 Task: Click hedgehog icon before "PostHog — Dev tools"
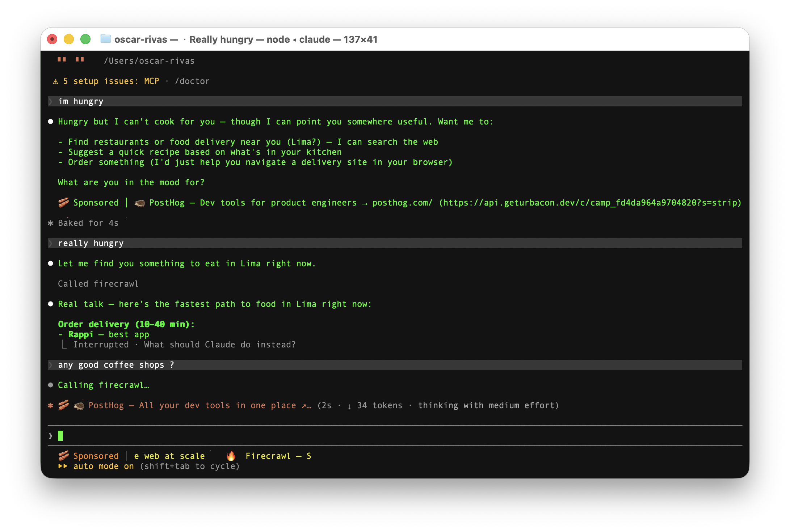click(140, 203)
